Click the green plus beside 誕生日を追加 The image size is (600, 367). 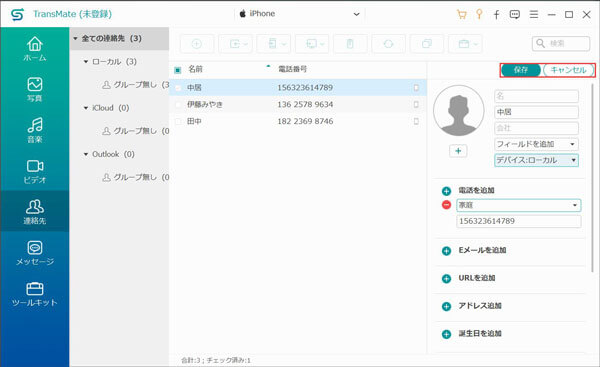[446, 334]
